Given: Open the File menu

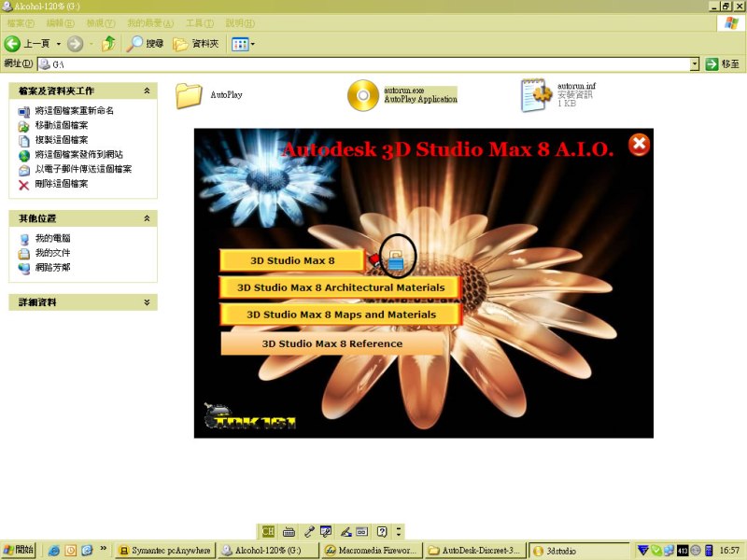Looking at the screenshot, I should point(21,22).
